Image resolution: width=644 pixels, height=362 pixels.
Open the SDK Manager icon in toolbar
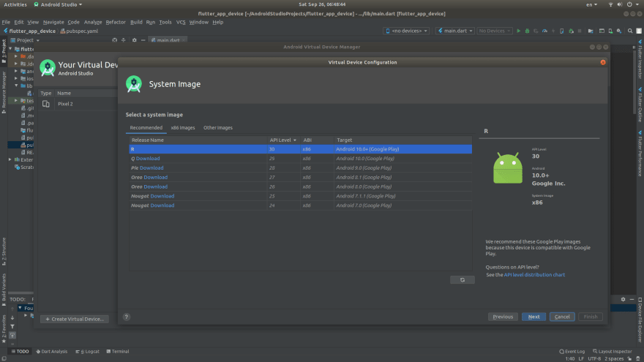click(x=619, y=31)
